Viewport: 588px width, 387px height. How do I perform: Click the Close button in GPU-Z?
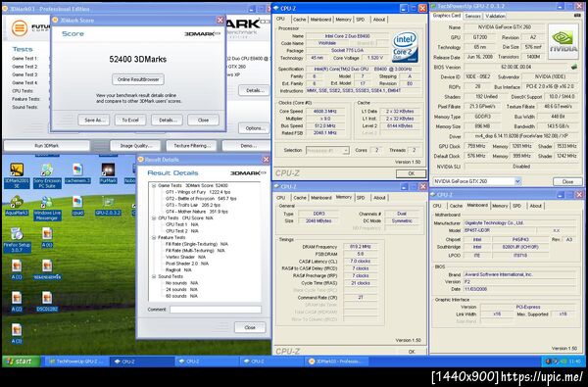[567, 181]
